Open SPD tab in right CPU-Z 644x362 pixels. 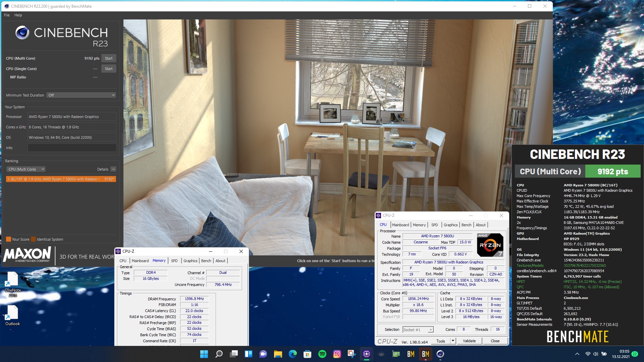434,225
